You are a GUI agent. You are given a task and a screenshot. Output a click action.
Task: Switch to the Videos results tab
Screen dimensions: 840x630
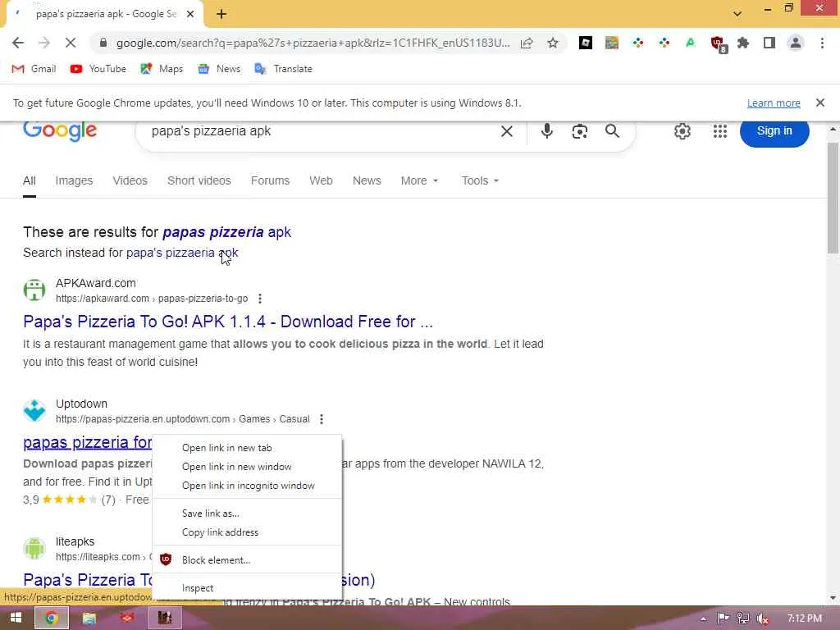pos(130,181)
